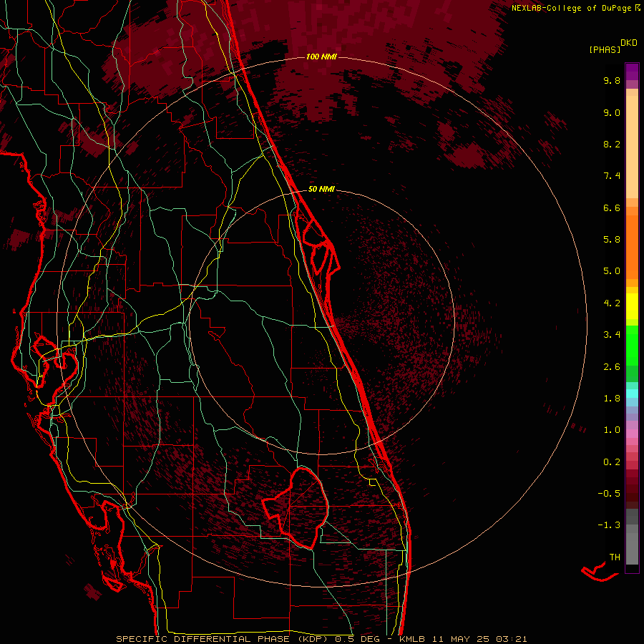Select the 2.6 scale value
Image resolution: width=644 pixels, height=644 pixels.
click(x=612, y=367)
